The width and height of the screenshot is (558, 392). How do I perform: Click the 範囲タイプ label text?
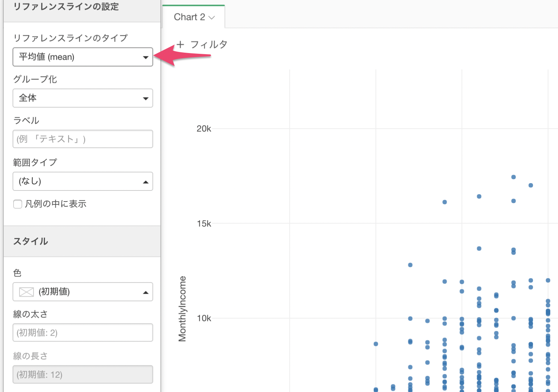(x=35, y=162)
